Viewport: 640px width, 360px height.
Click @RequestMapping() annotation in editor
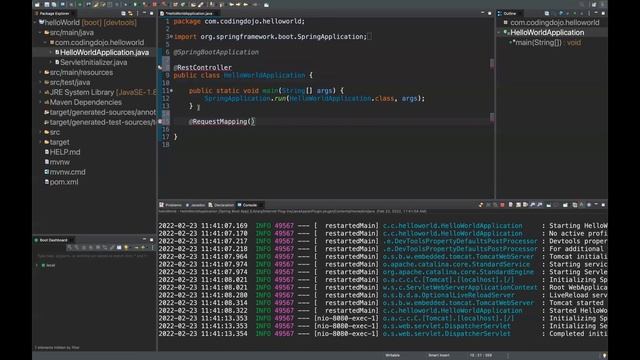(x=221, y=122)
